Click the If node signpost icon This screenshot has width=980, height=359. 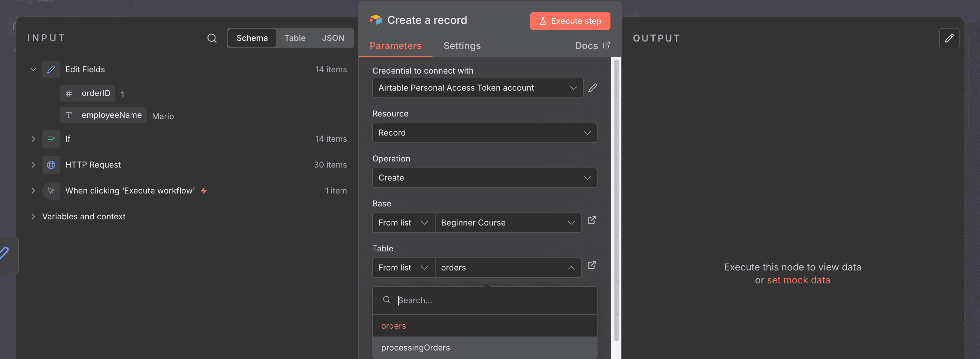click(x=51, y=139)
